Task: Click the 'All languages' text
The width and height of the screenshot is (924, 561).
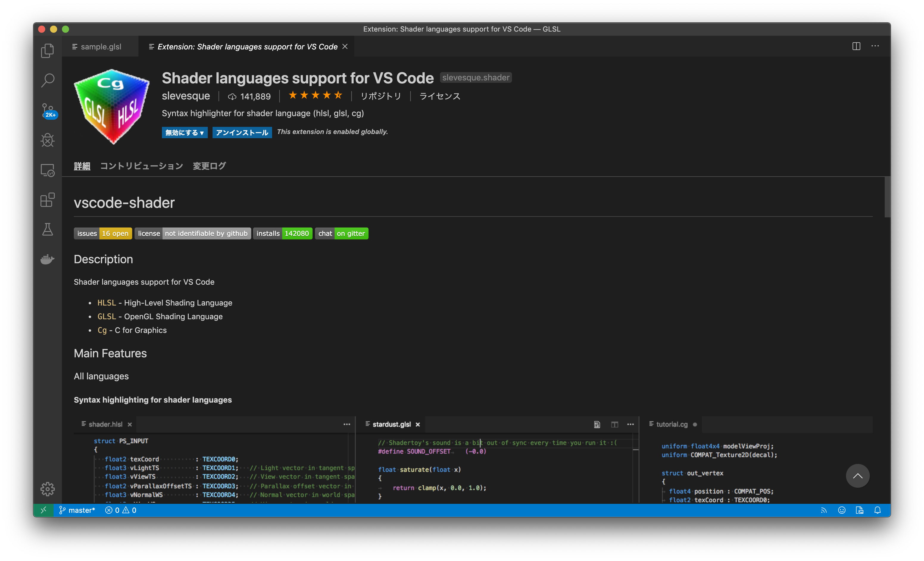Action: pyautogui.click(x=101, y=376)
